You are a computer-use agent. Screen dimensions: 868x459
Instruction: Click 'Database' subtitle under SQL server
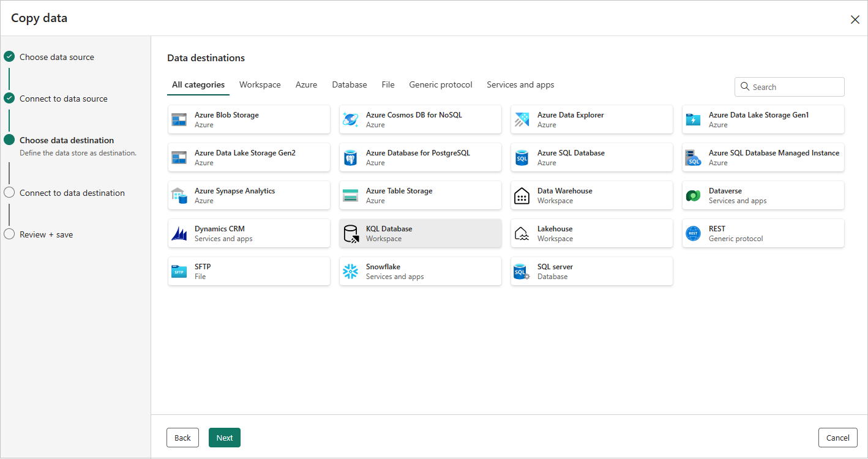click(x=552, y=277)
